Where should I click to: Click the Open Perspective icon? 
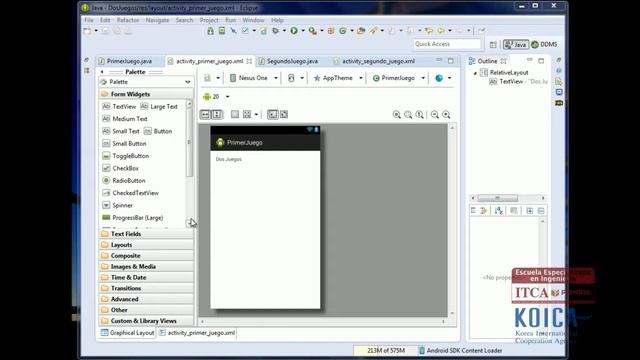(x=493, y=44)
